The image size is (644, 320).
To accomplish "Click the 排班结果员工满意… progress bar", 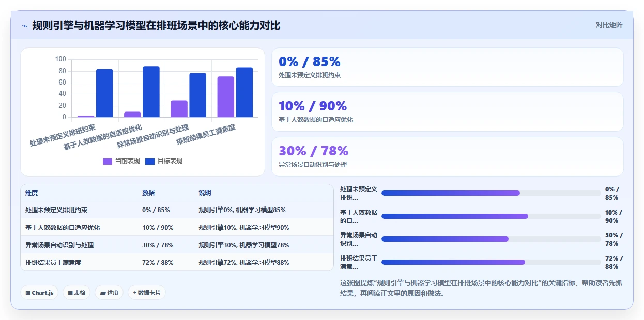I will click(491, 262).
